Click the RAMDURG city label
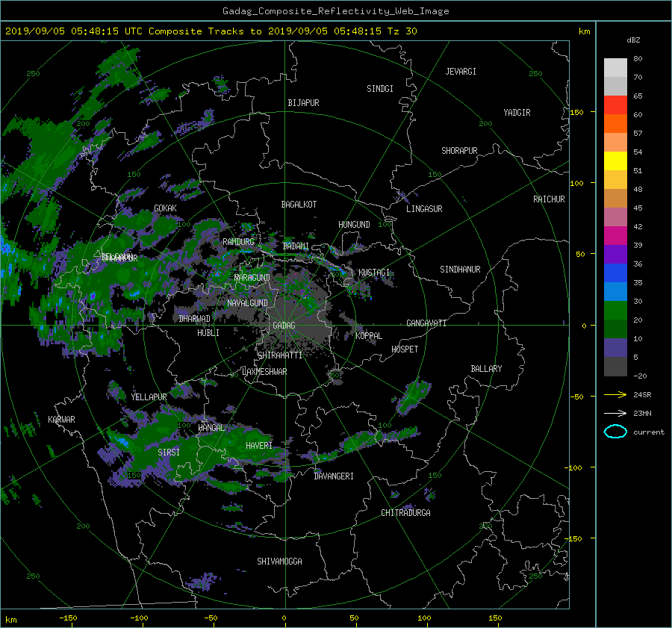The width and height of the screenshot is (672, 628). pos(238,242)
